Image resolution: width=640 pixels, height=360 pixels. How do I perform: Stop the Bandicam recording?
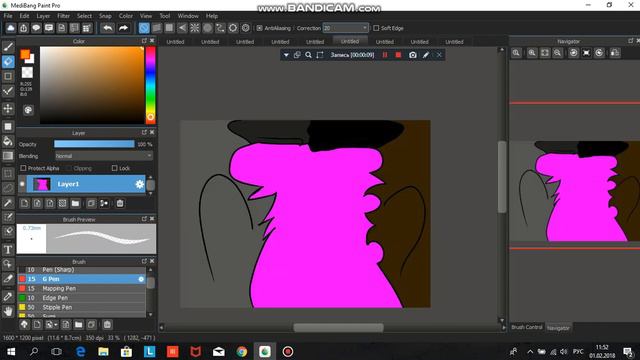click(x=398, y=55)
